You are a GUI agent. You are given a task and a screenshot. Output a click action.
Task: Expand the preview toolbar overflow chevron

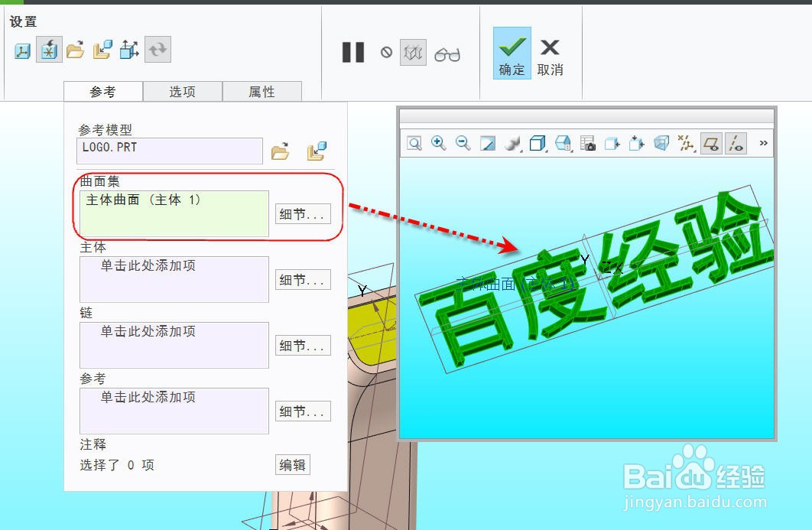point(763,143)
